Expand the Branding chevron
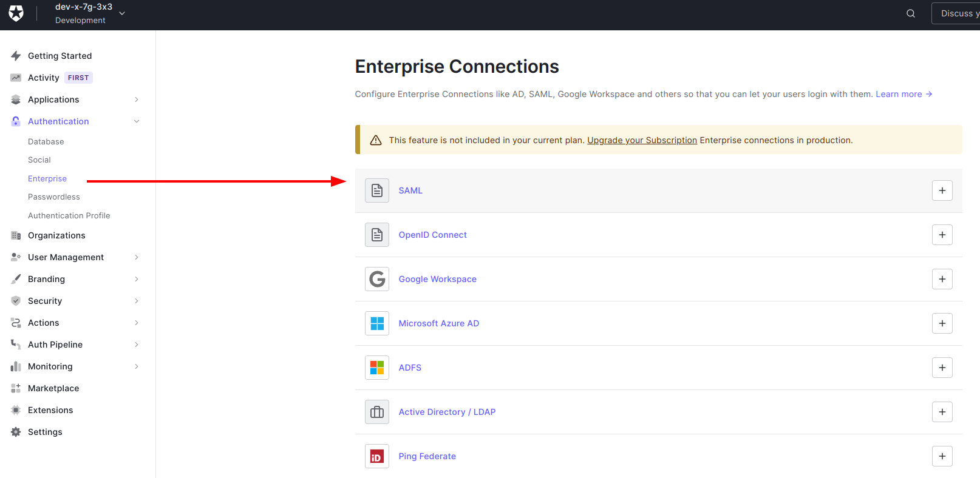 137,279
